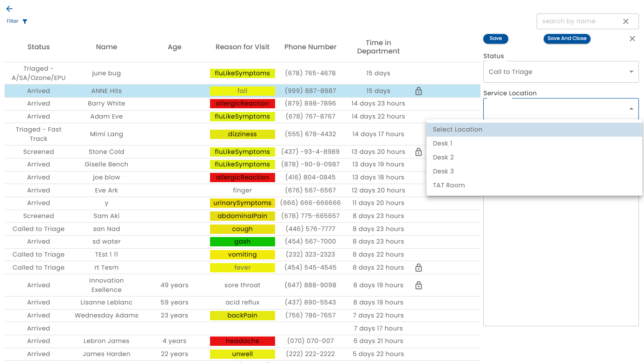The image size is (644, 363).
Task: Clear the search by name field
Action: (625, 21)
